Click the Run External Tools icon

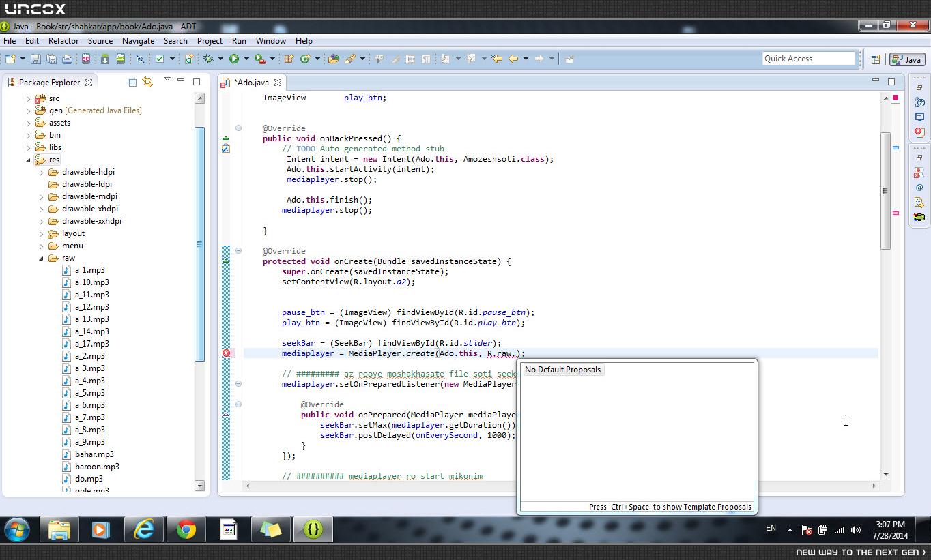pos(259,59)
